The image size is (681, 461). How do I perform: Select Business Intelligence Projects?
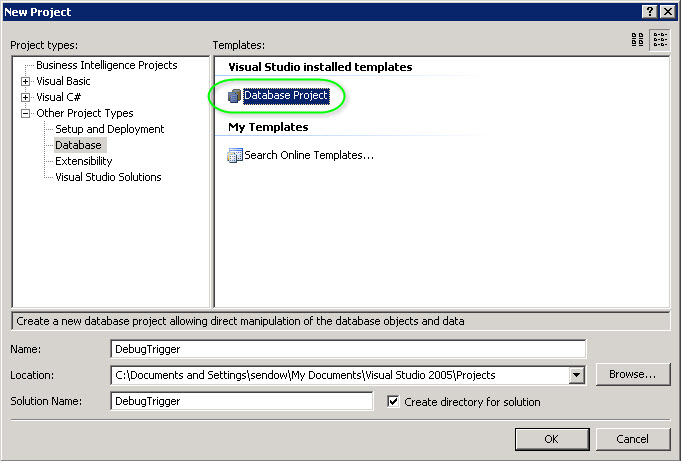[x=107, y=65]
